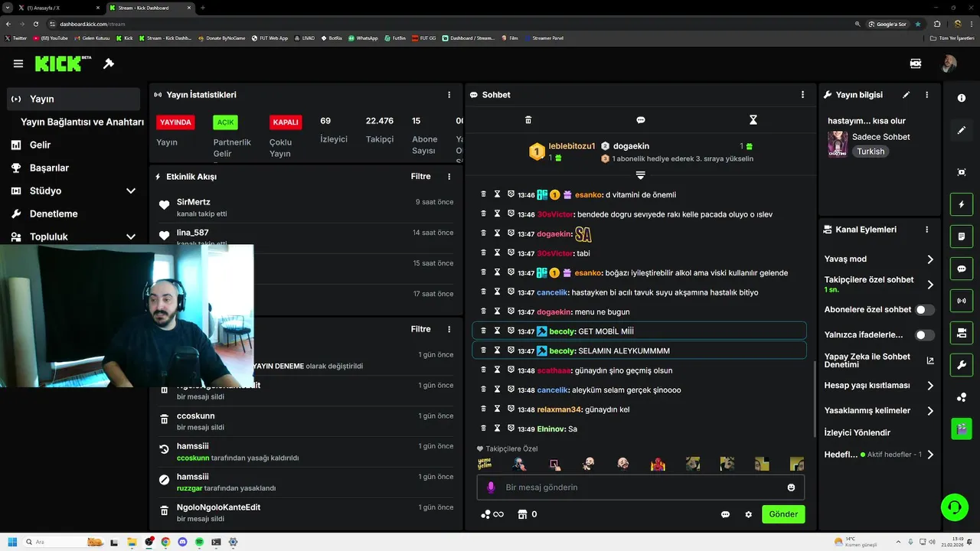
Task: Select Yayın in the left sidebar
Action: click(73, 99)
